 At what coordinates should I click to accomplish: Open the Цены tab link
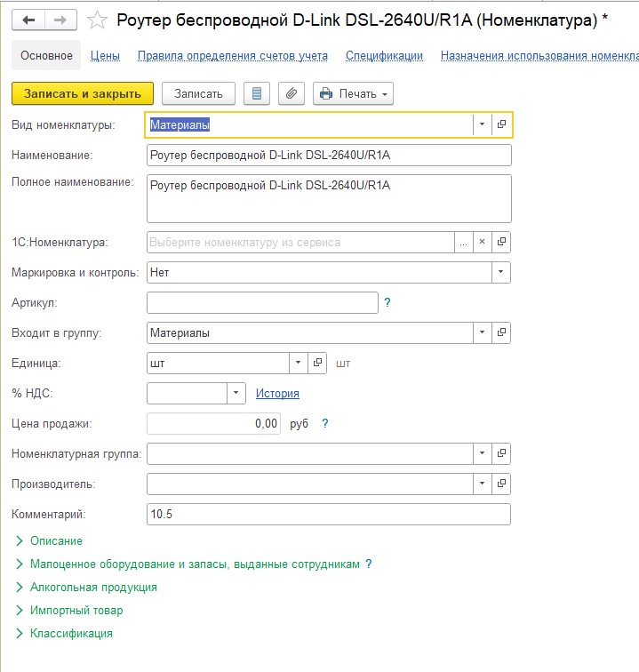(105, 56)
